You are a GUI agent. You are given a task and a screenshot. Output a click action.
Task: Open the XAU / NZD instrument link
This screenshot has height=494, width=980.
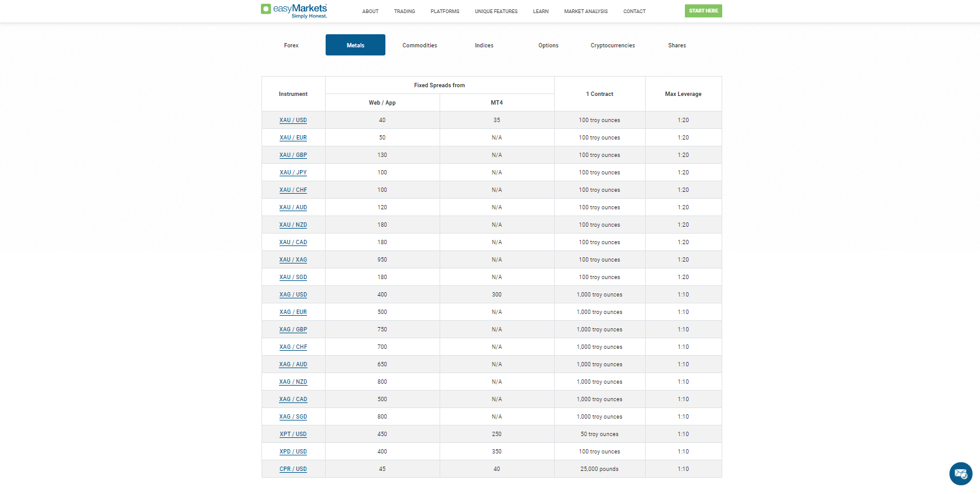[x=293, y=225]
